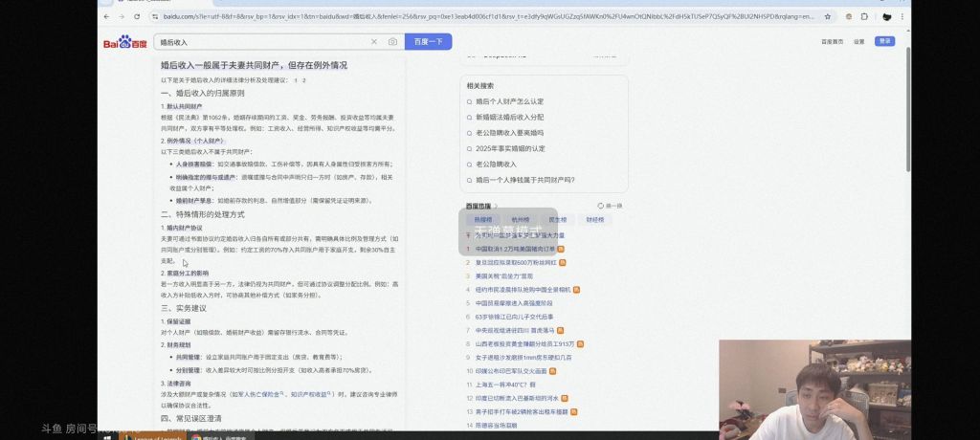The width and height of the screenshot is (980, 440).
Task: Open related search 婚后个人财产怎么认定
Action: pos(509,100)
